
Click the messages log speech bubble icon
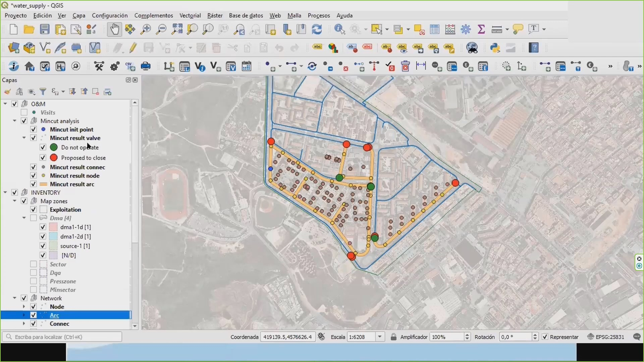tap(637, 337)
